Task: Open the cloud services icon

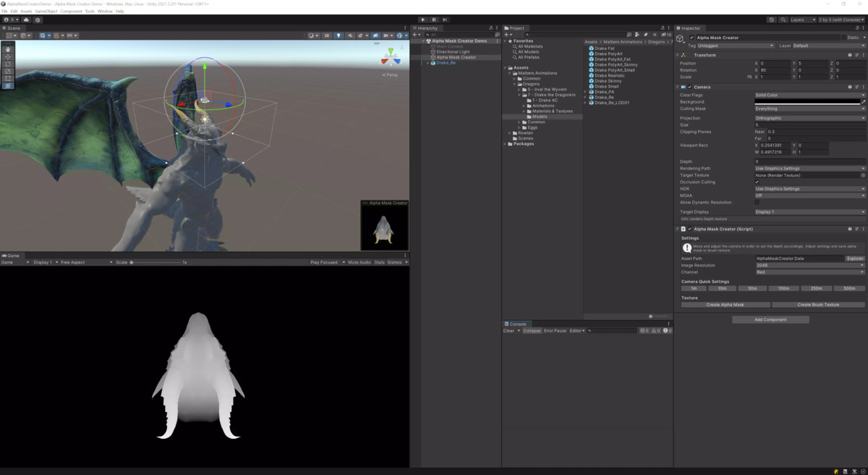Action: [x=26, y=20]
